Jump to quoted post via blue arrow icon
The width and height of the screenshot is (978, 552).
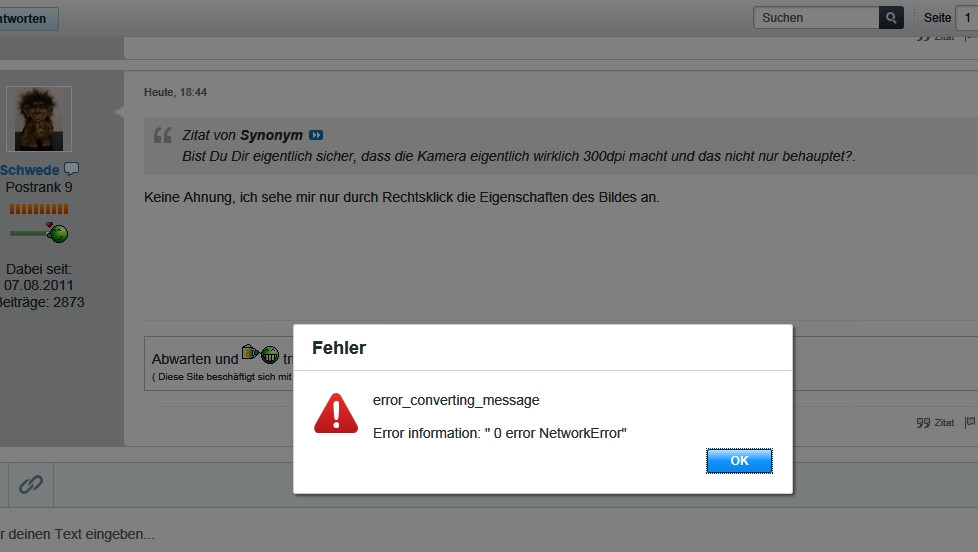pos(316,135)
